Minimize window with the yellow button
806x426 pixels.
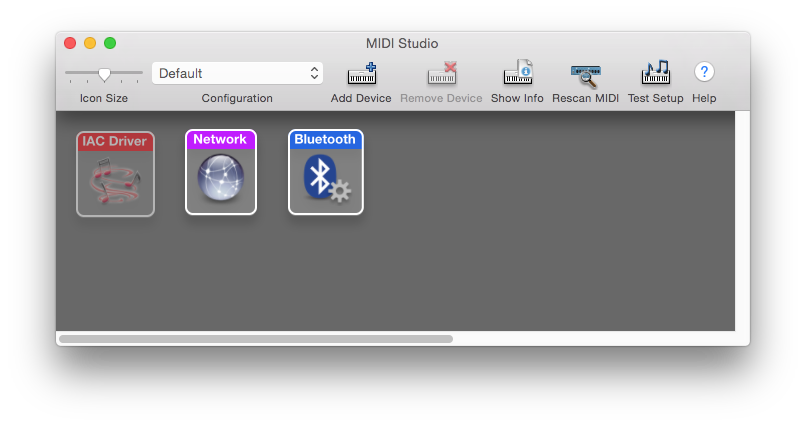90,43
